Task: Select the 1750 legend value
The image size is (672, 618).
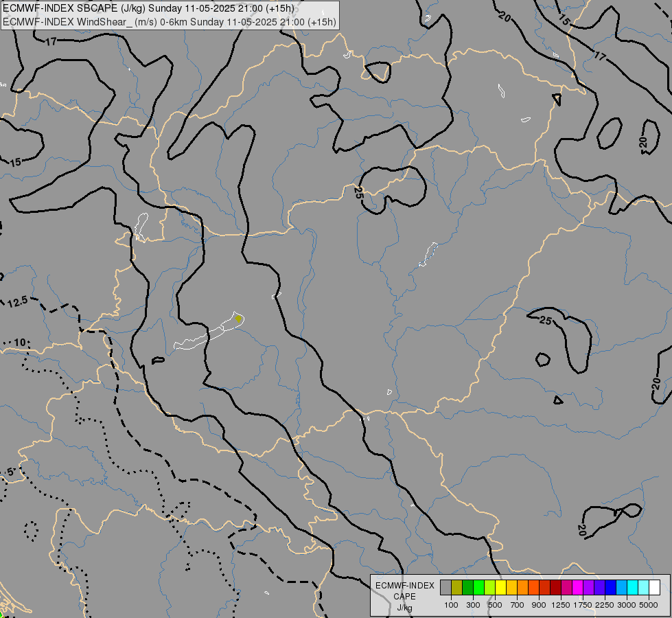Action: coord(583,605)
